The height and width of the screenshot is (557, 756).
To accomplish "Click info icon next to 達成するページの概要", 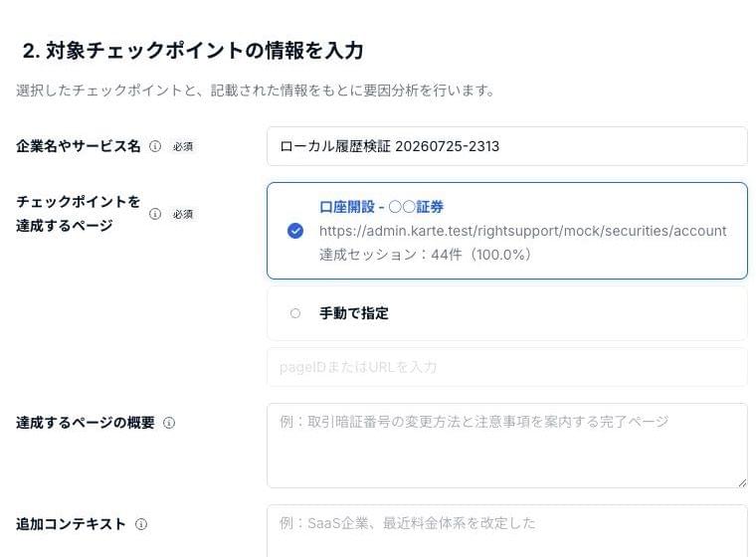I will pos(169,423).
